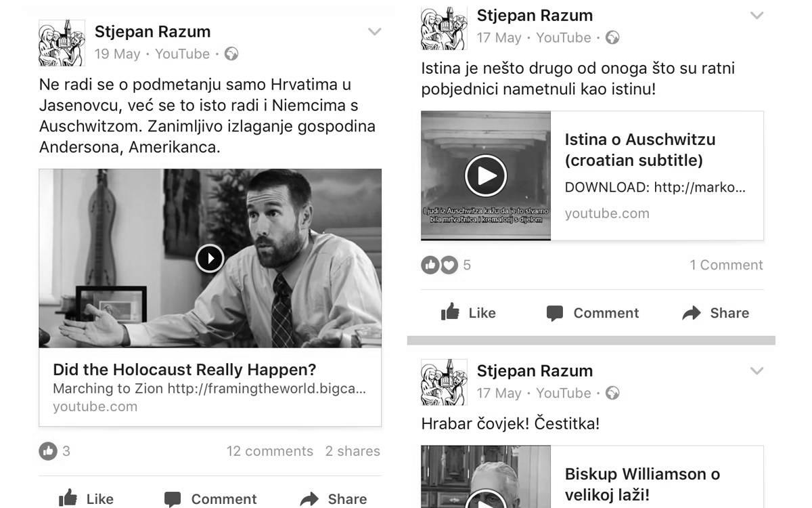The width and height of the screenshot is (812, 508).
Task: Click the public globe icon beside 19 May
Action: click(x=231, y=54)
